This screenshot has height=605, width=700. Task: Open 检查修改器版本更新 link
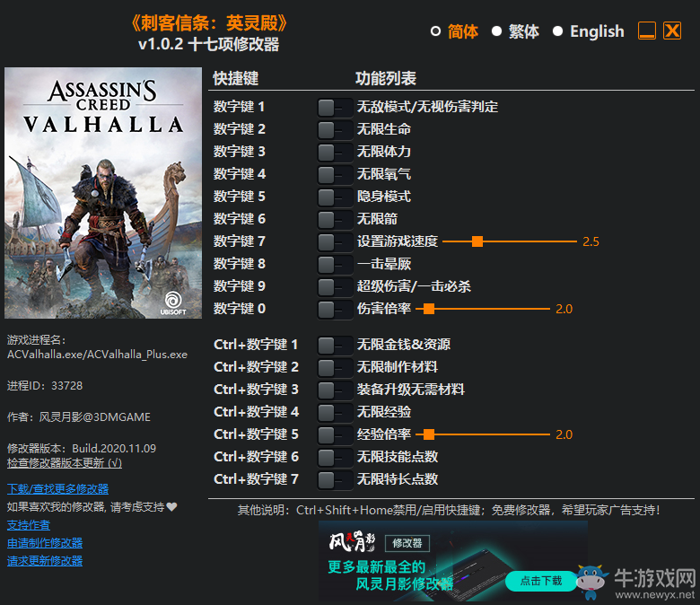65,463
